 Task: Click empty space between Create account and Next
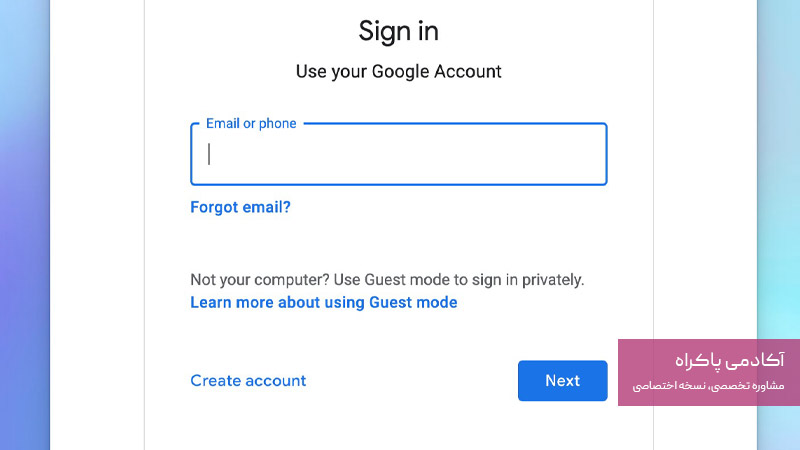point(410,381)
